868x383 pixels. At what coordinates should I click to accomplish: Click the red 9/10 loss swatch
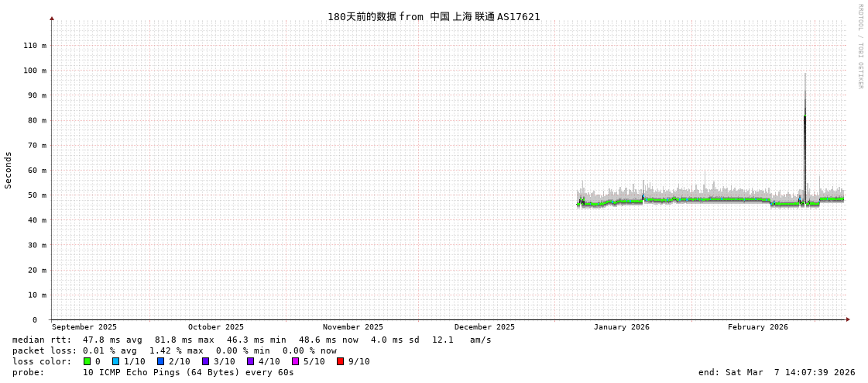pyautogui.click(x=340, y=361)
